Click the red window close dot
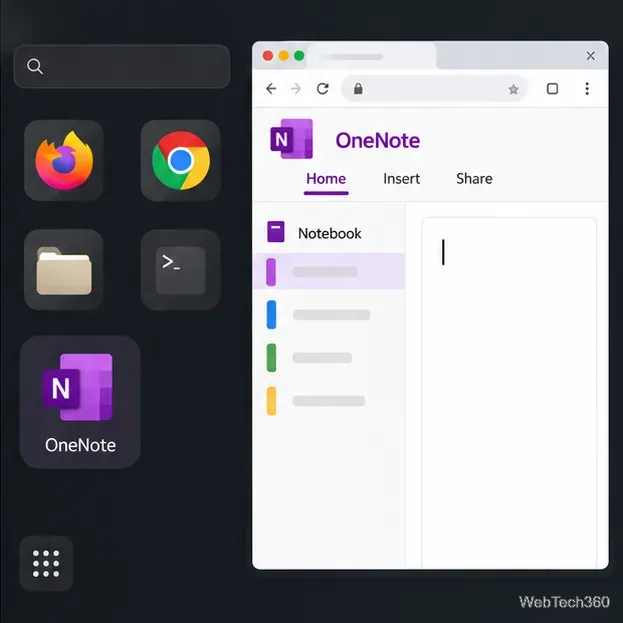Image resolution: width=623 pixels, height=623 pixels. pos(268,56)
